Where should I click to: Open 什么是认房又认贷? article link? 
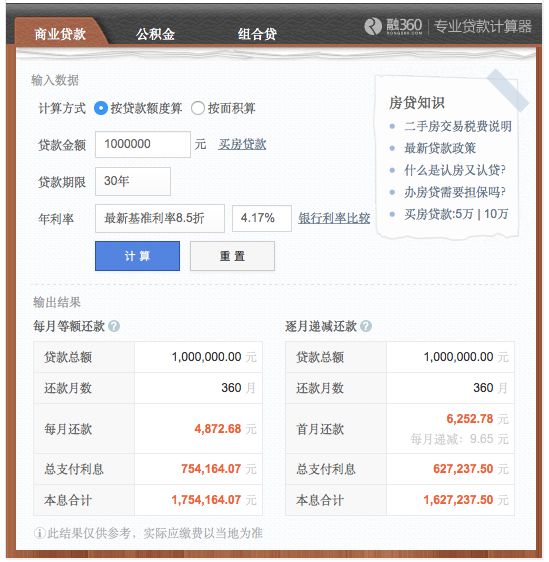455,170
